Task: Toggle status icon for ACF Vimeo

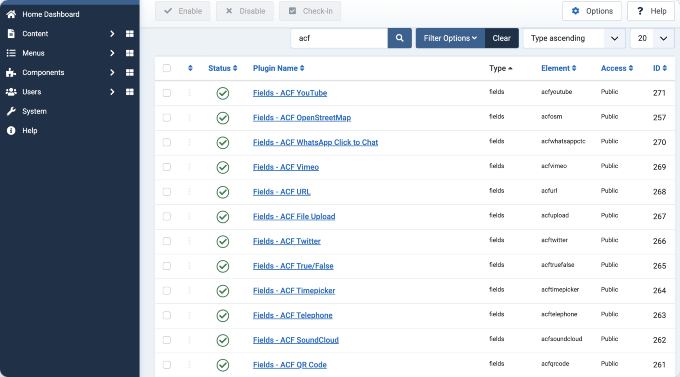Action: click(x=223, y=167)
